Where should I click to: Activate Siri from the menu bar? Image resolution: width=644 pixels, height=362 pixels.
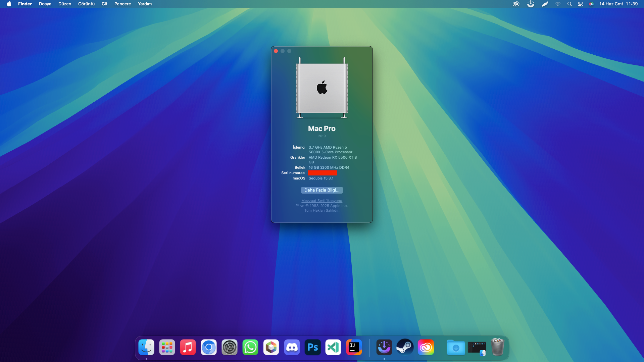591,4
